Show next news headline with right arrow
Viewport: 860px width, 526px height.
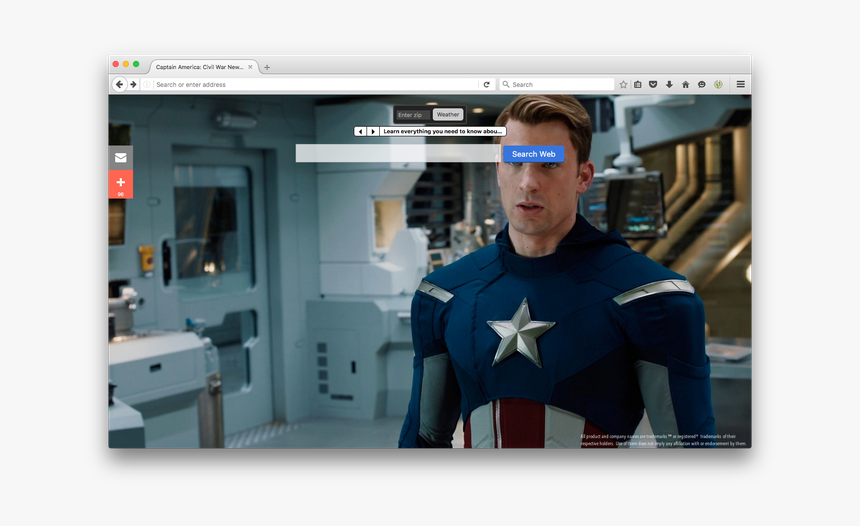[x=373, y=132]
